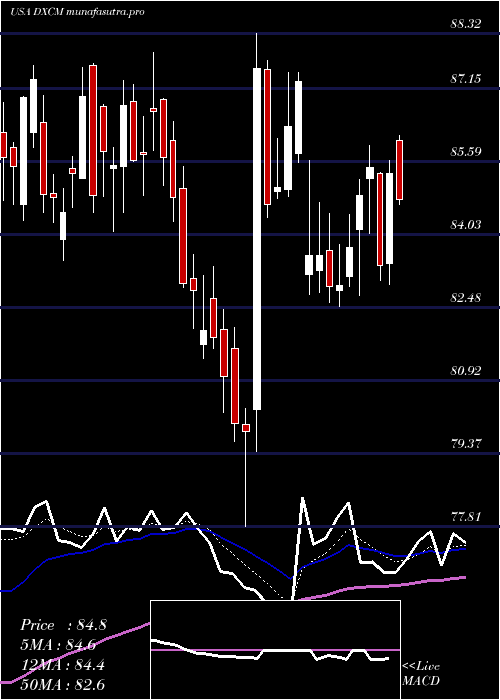500x700 pixels.
Task: Click the 80.92 price axis label
Action: coord(466,371)
